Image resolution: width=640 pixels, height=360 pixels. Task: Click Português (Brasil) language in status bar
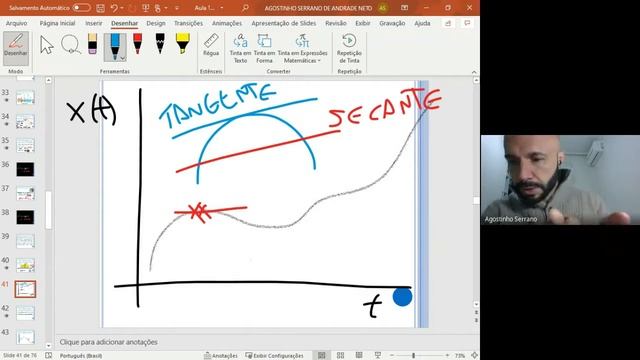(81, 356)
